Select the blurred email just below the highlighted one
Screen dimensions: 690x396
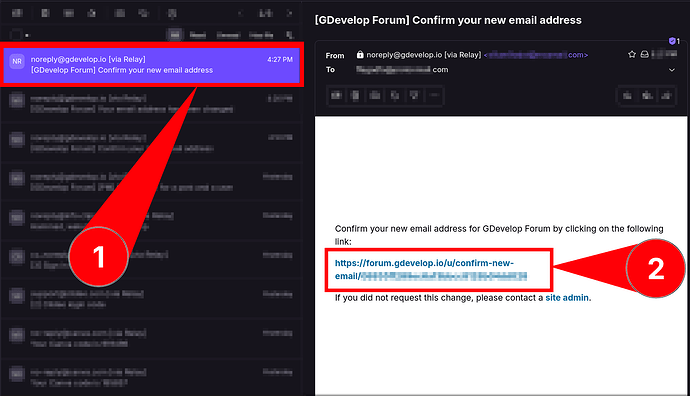[x=151, y=103]
